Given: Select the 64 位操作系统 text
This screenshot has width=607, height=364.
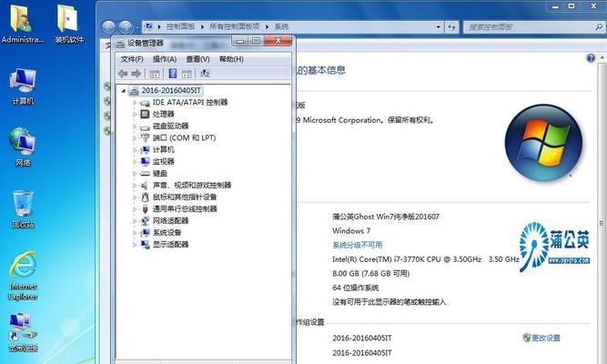Looking at the screenshot, I should [356, 288].
